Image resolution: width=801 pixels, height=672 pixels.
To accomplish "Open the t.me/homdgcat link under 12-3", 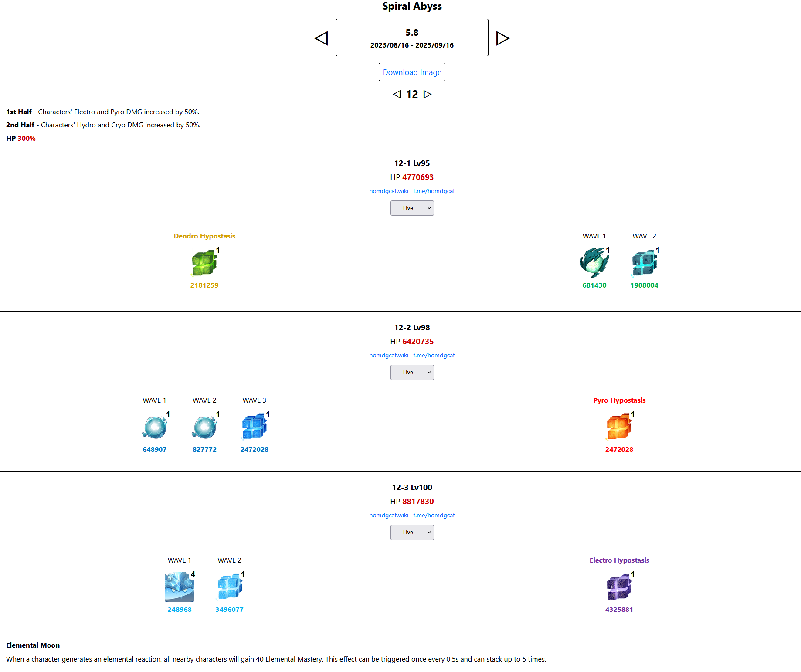I will (x=434, y=515).
